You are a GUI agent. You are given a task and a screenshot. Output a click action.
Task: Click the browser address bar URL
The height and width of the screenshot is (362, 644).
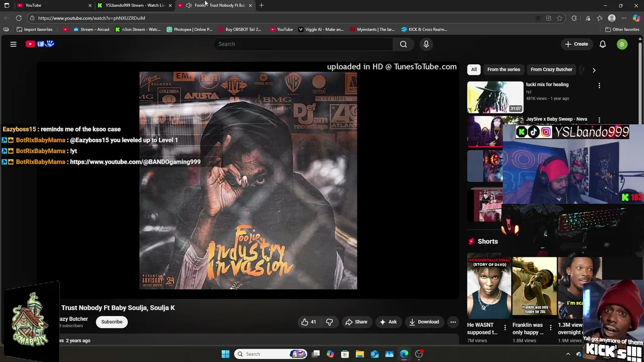point(92,18)
